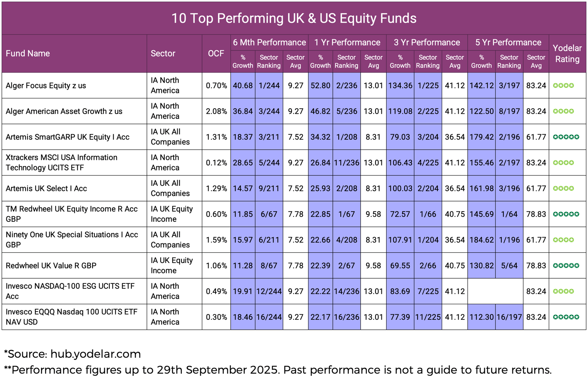Select the star rating for Xtrackers MSCI USA ETF

563,163
